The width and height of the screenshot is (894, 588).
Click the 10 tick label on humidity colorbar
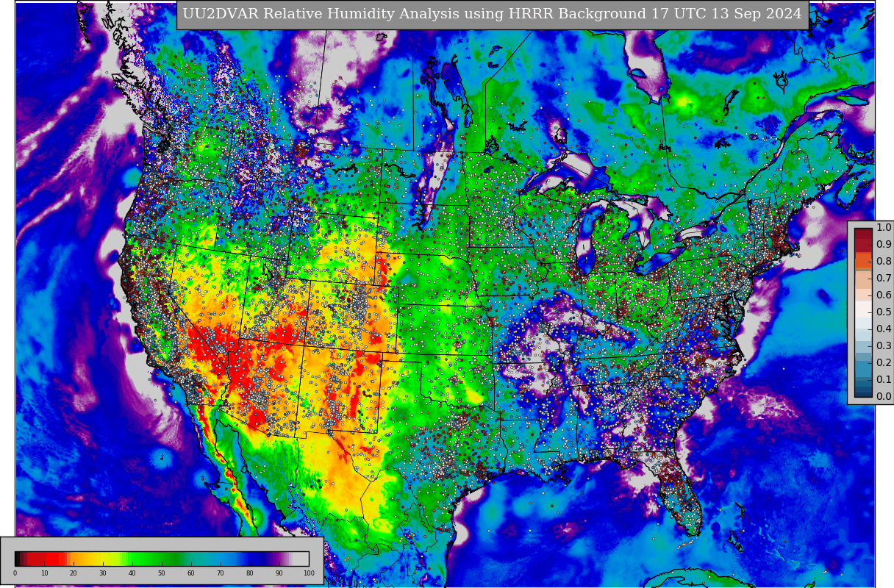tap(44, 573)
